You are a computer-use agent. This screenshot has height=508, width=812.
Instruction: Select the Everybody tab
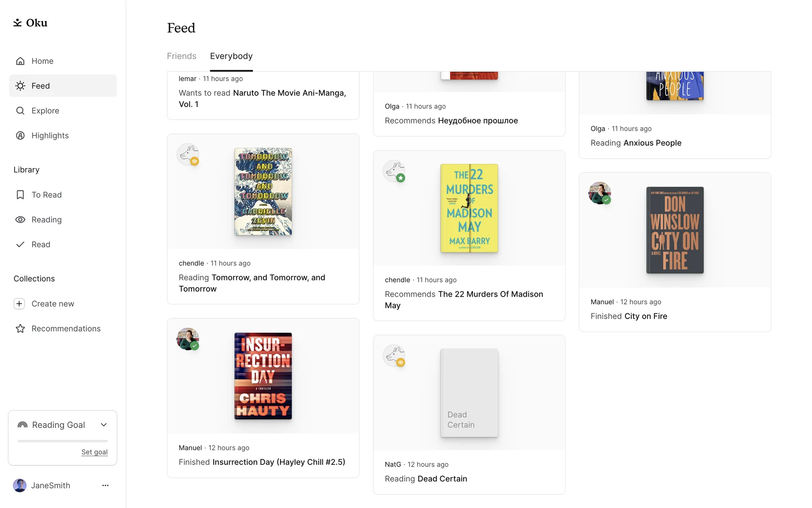231,56
